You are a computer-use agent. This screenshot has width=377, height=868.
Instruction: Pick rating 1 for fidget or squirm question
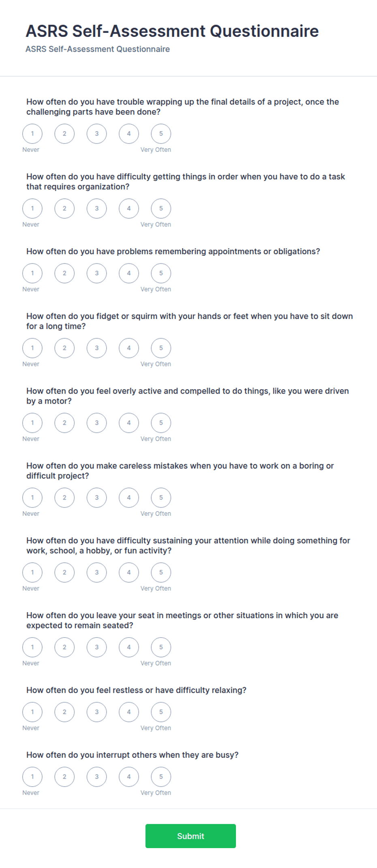(x=32, y=348)
